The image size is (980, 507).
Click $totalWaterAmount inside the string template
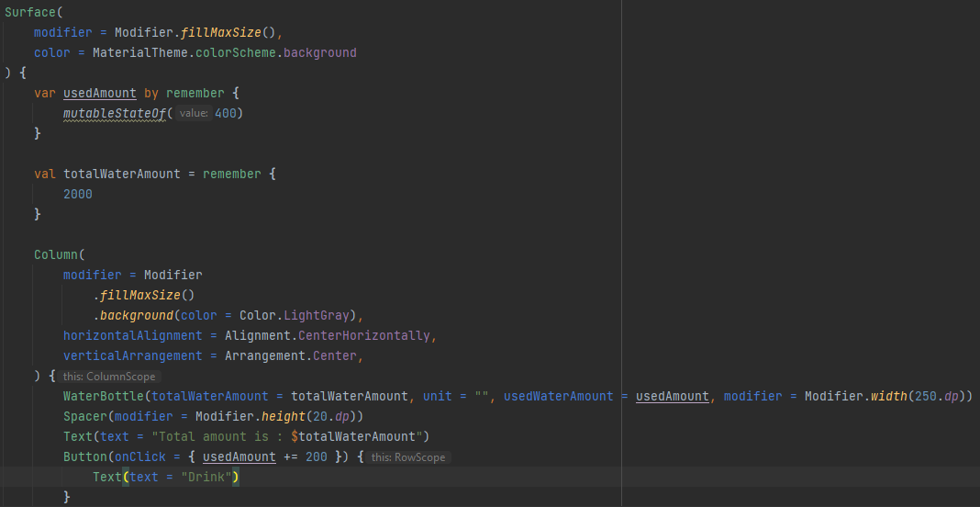point(353,436)
